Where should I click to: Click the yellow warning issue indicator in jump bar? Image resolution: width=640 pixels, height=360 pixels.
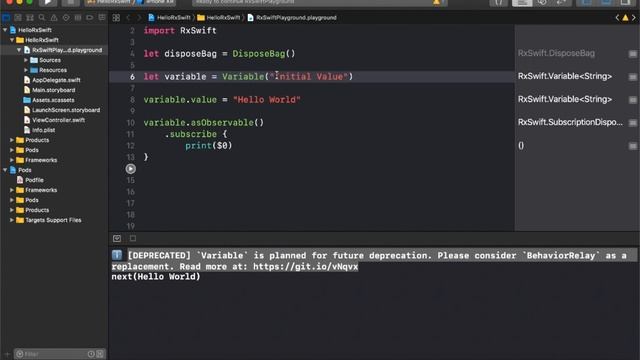click(625, 18)
